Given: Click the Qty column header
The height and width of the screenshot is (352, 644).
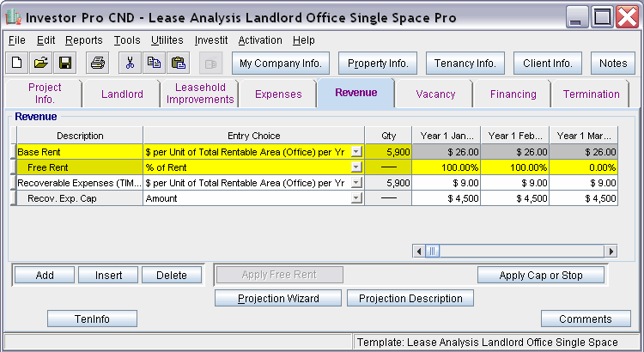Looking at the screenshot, I should click(x=388, y=136).
